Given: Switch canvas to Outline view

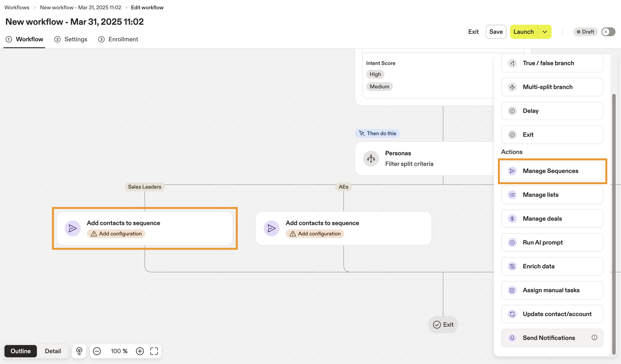Looking at the screenshot, I should pos(21,351).
